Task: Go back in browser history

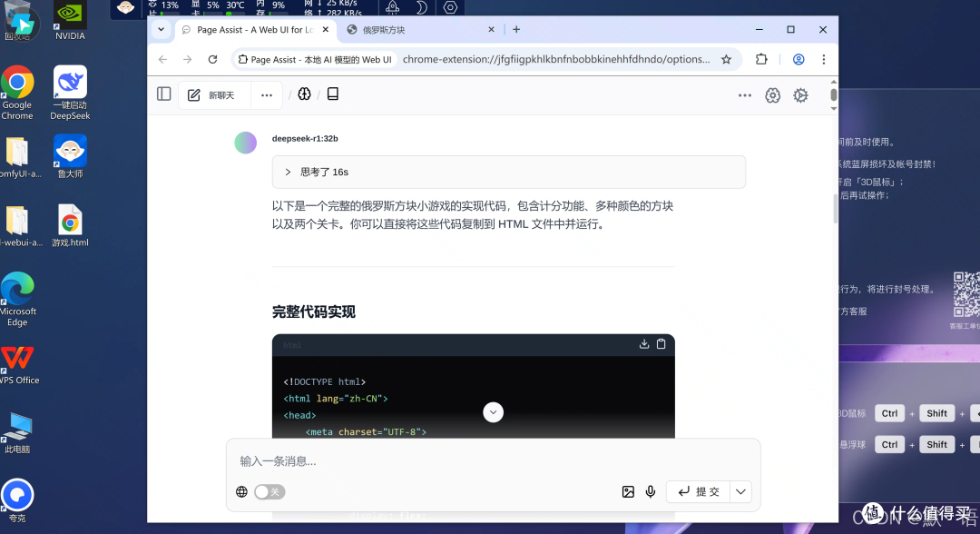Action: coord(163,59)
